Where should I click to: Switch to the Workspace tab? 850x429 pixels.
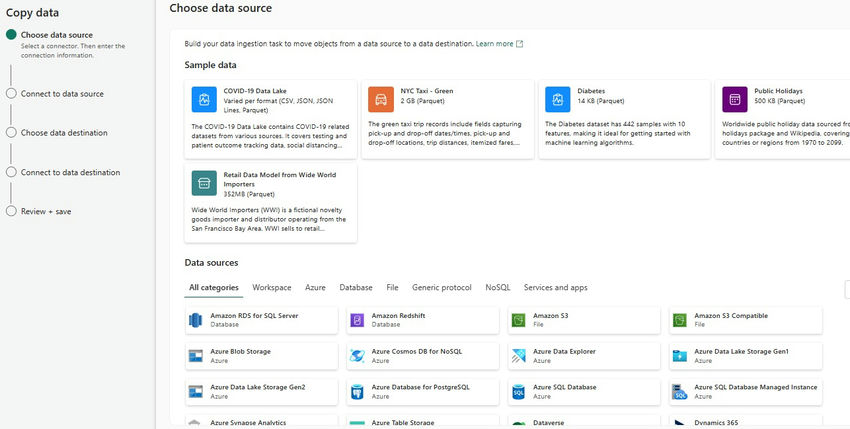point(272,287)
